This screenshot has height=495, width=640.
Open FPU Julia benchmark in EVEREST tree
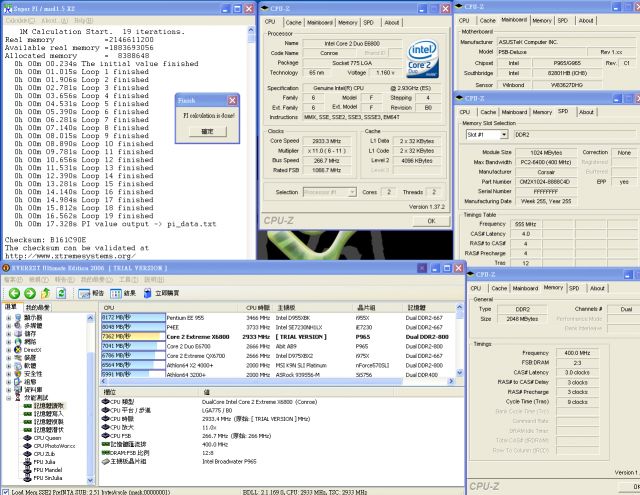point(44,462)
